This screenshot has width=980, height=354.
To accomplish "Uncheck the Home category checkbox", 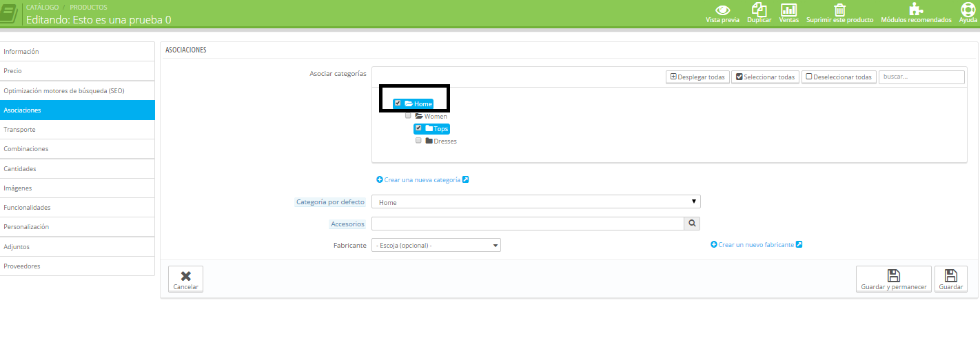I will [x=398, y=104].
